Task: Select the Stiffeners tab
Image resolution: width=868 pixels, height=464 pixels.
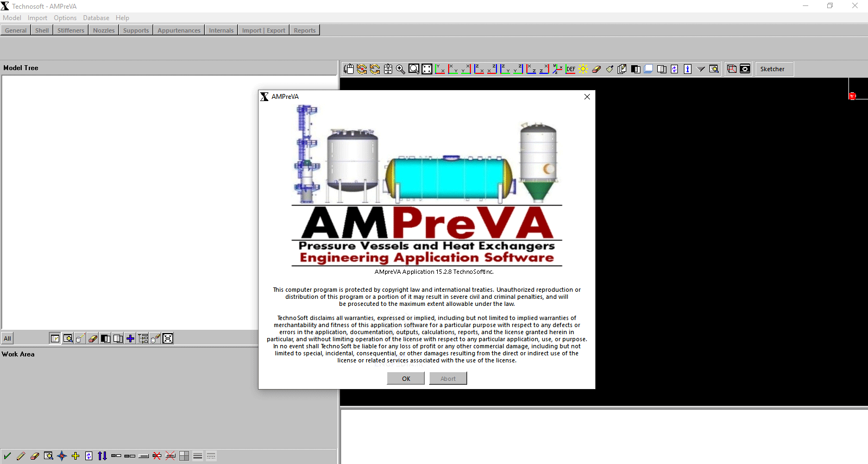Action: (x=71, y=30)
